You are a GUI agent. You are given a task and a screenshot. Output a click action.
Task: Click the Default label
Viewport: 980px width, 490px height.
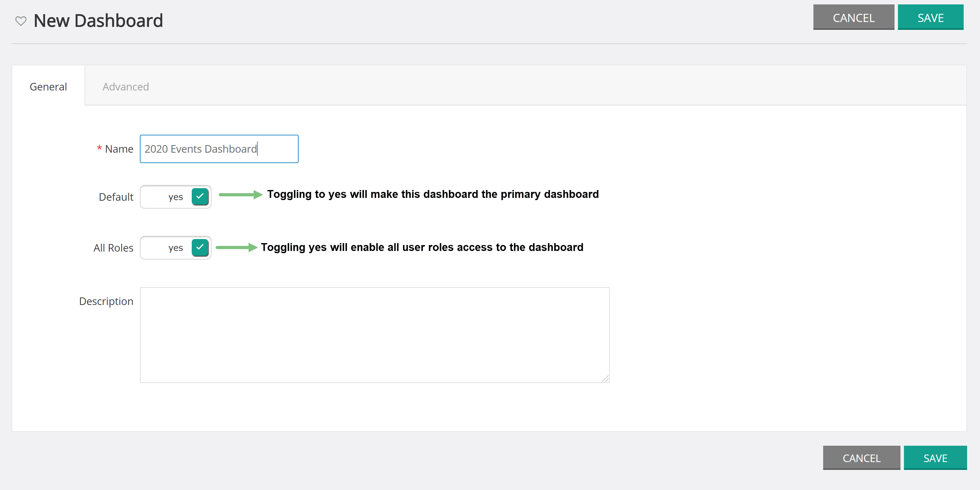[116, 197]
